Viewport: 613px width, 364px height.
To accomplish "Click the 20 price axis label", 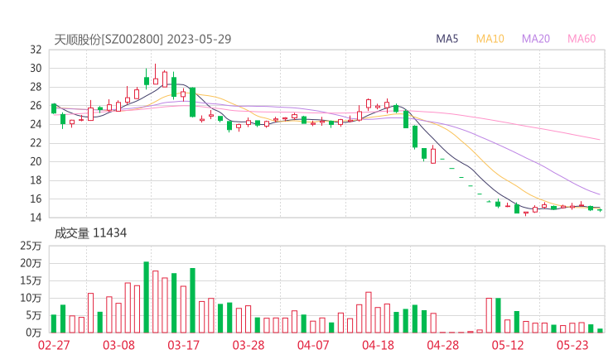I will (x=36, y=161).
